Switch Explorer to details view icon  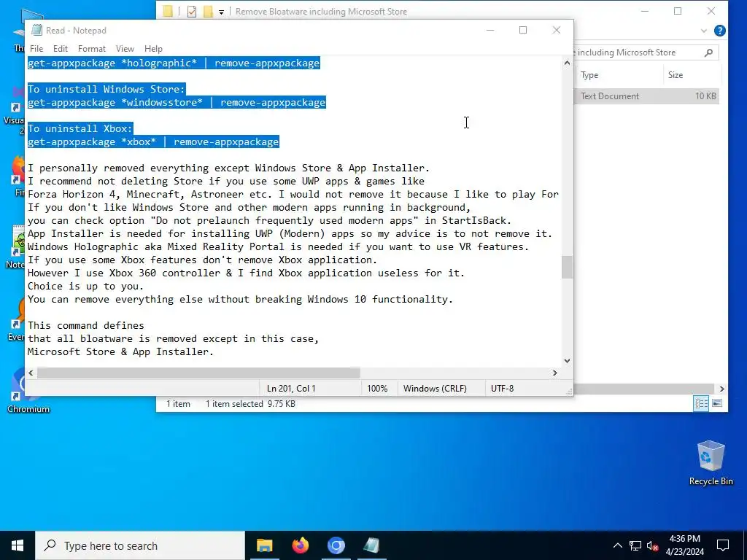pos(701,403)
